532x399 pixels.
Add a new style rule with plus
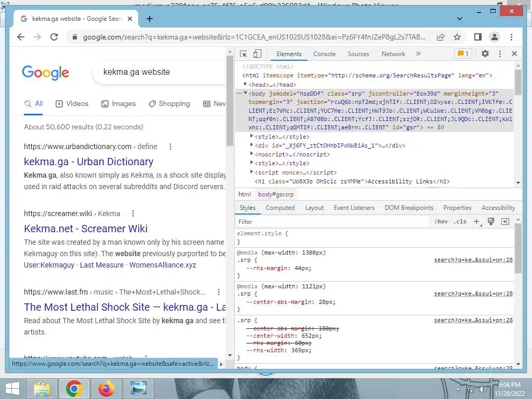(477, 221)
